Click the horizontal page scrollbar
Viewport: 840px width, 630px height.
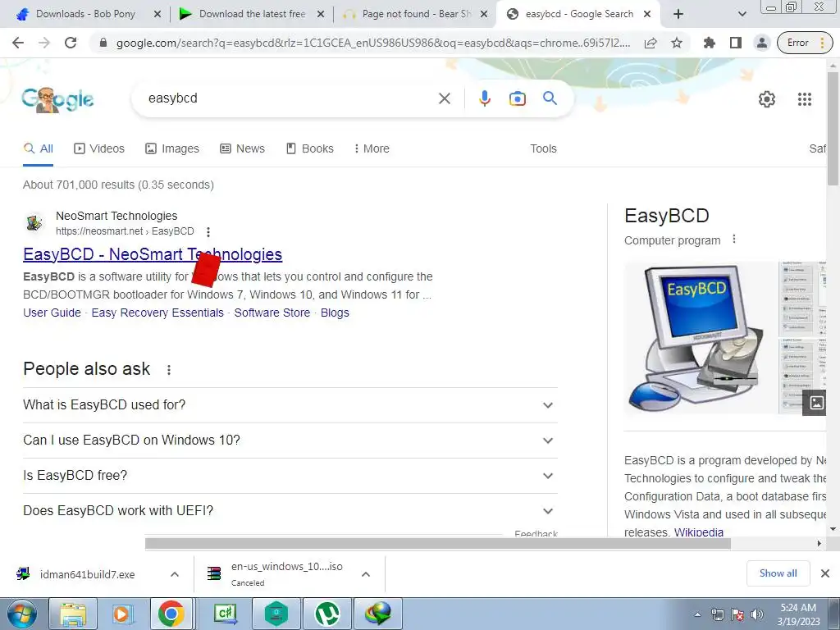point(438,543)
